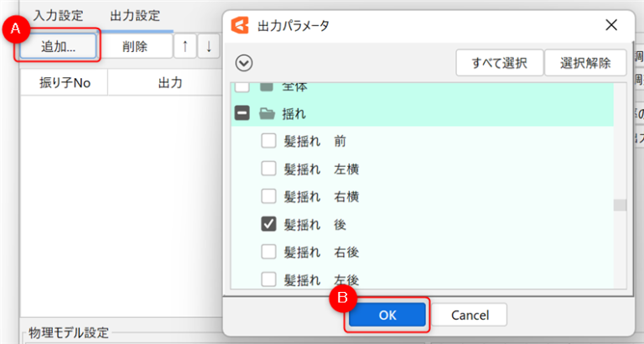This screenshot has width=644, height=344.
Task: Switch to the 入力設定 tab
Action: point(58,16)
